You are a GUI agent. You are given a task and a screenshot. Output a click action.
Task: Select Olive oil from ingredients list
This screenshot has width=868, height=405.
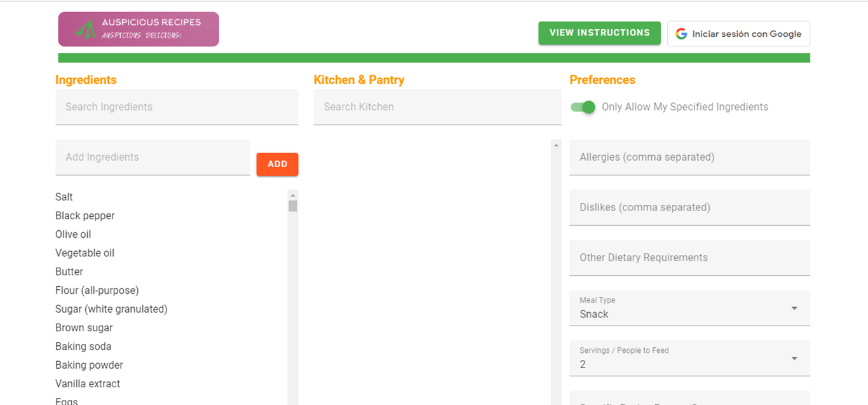click(73, 234)
